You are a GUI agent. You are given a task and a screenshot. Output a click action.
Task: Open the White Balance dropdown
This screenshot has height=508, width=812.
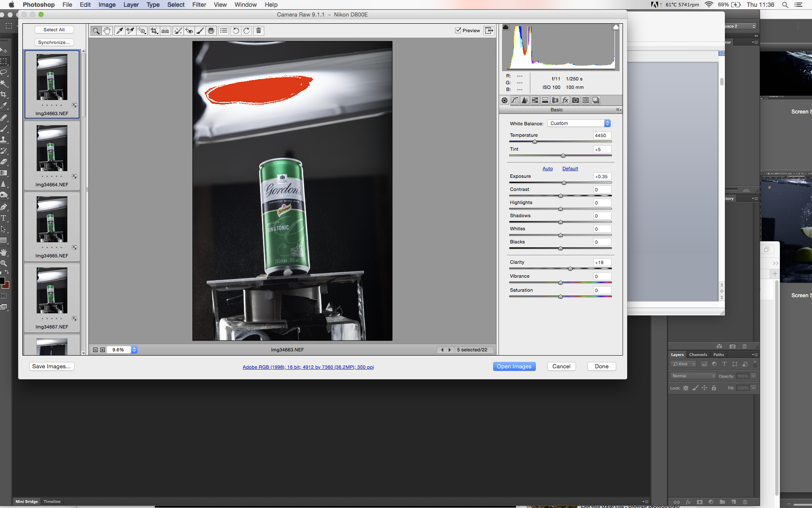pos(579,123)
